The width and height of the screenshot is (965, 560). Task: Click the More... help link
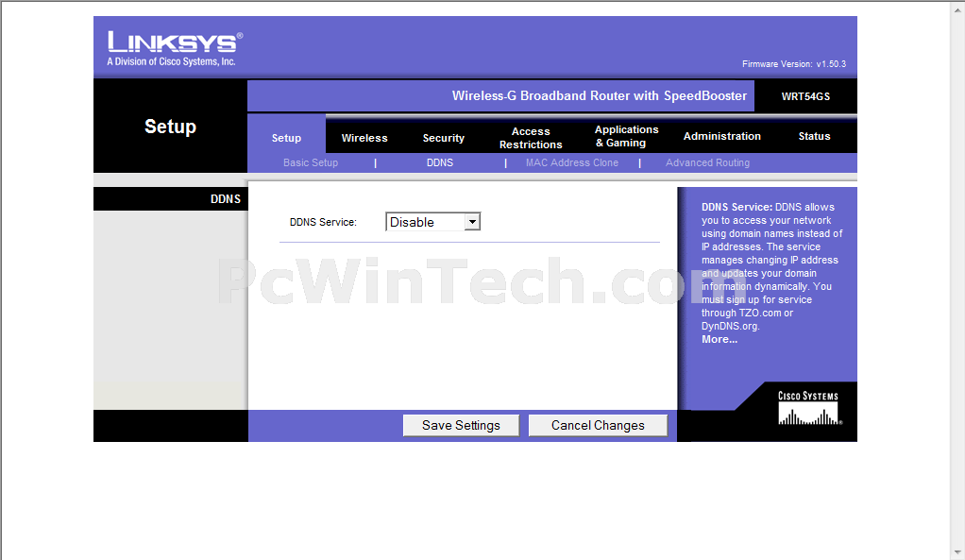719,339
